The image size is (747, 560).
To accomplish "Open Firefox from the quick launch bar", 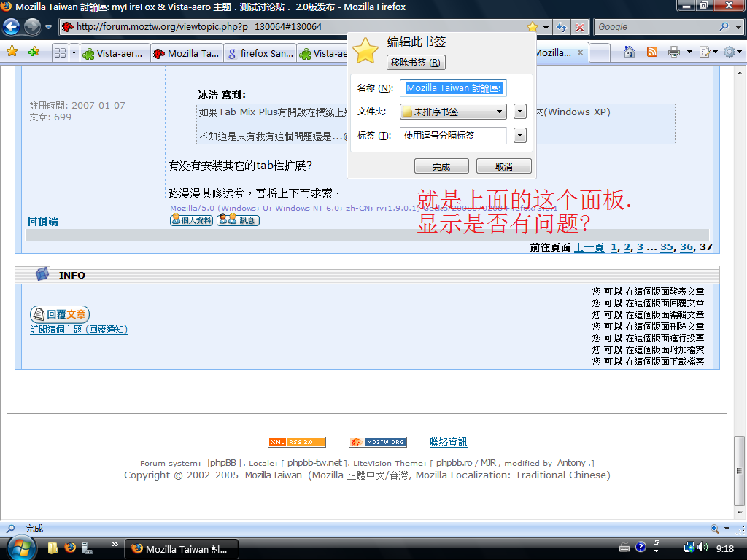I will [70, 548].
